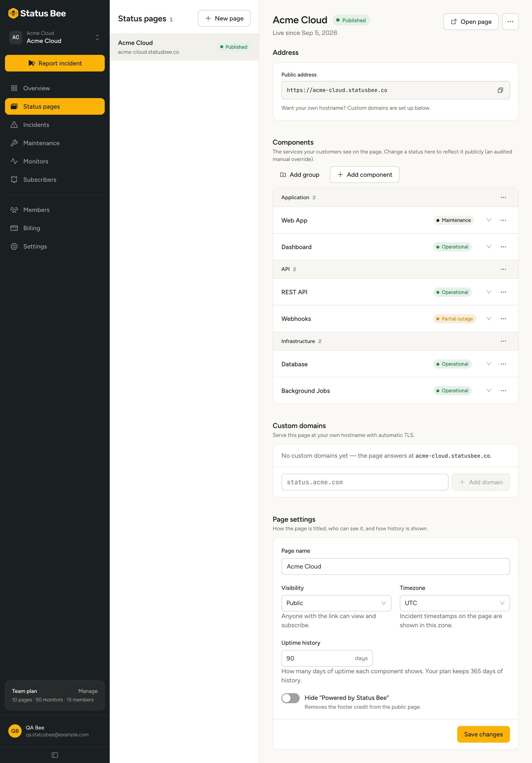The width and height of the screenshot is (532, 763).
Task: Expand the Database status chevron
Action: click(489, 364)
